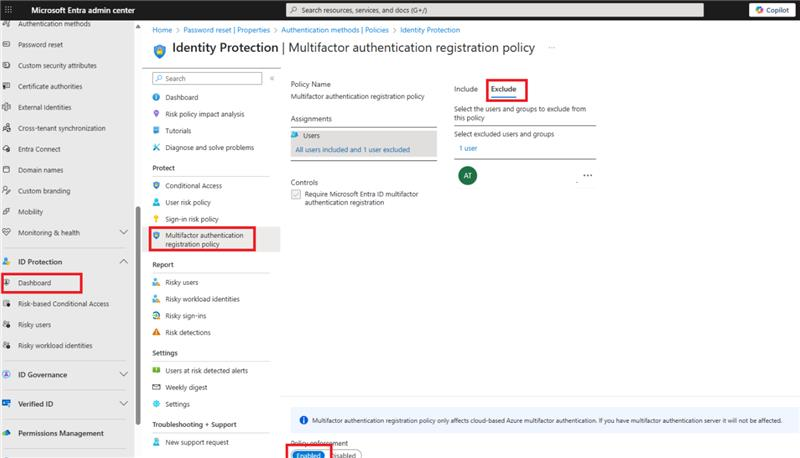Collapse the ID Protection section
Viewport: 800px width, 458px height.
pyautogui.click(x=123, y=262)
